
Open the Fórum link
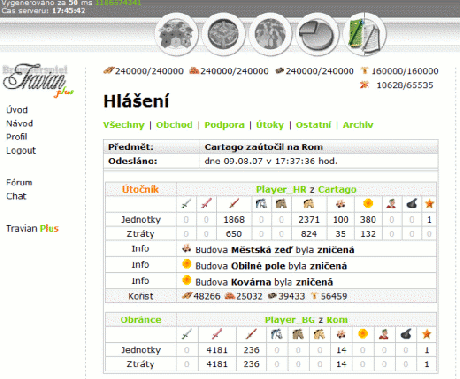19,182
